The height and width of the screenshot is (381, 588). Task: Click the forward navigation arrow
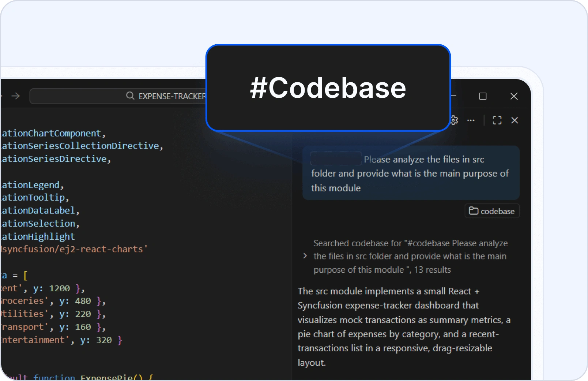click(15, 96)
